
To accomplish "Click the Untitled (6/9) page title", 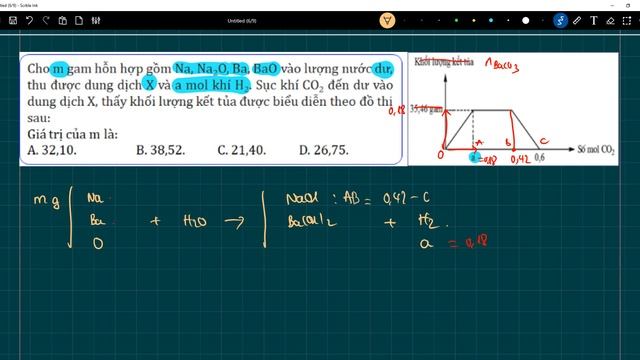I will point(242,21).
